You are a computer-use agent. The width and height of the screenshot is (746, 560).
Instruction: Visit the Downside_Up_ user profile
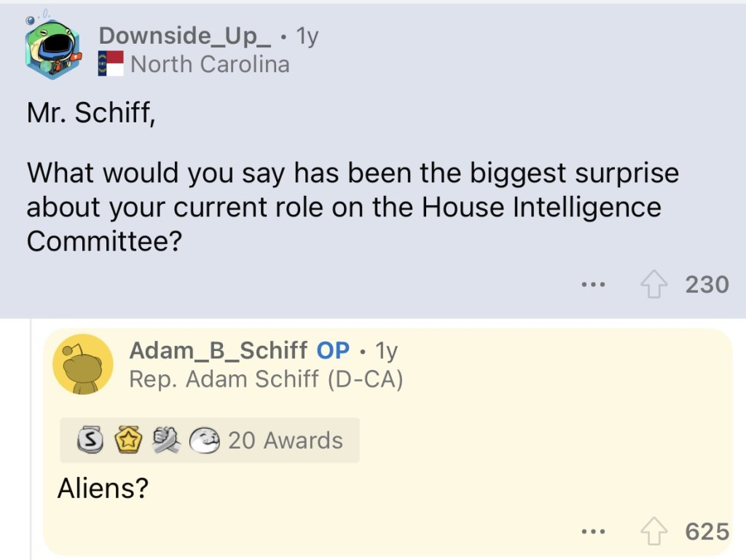click(192, 35)
